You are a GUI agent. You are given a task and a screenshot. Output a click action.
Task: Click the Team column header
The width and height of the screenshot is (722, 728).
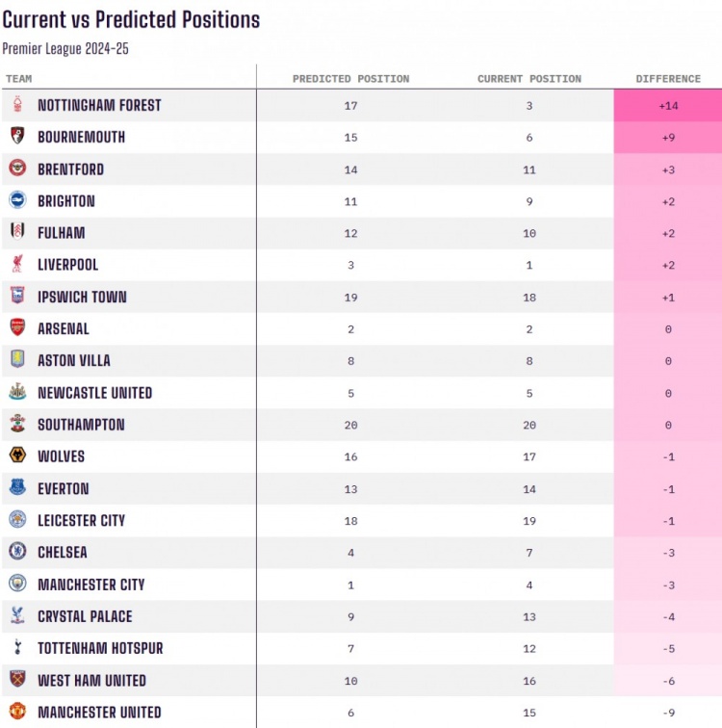pos(18,79)
